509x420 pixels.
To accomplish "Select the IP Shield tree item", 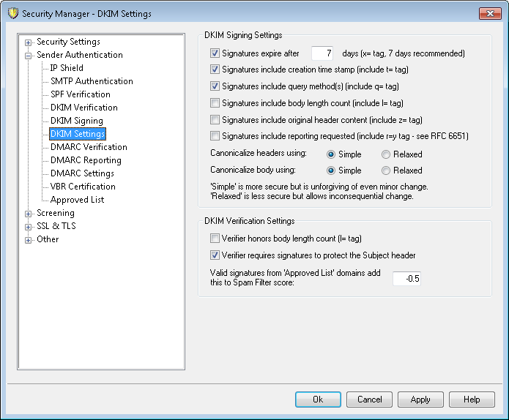I will click(x=67, y=68).
